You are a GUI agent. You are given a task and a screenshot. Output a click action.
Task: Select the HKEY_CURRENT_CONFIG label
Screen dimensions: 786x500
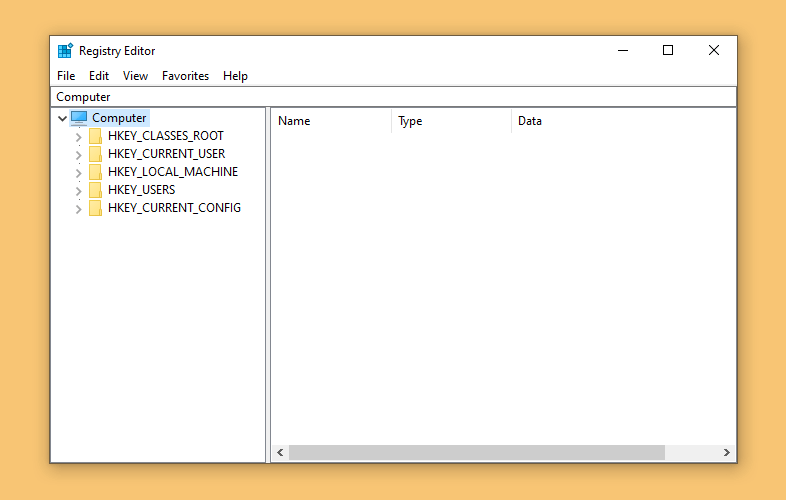[x=174, y=208]
